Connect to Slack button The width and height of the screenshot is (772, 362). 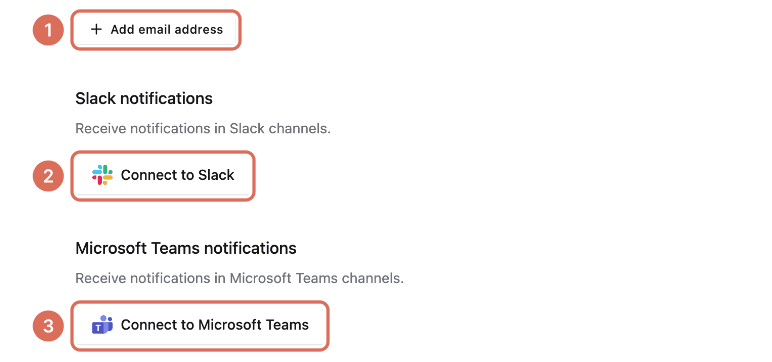pyautogui.click(x=163, y=175)
